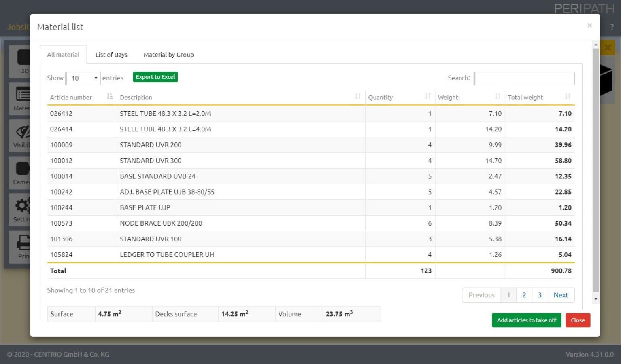Click inside the Search field
This screenshot has width=621, height=364.
pos(524,78)
